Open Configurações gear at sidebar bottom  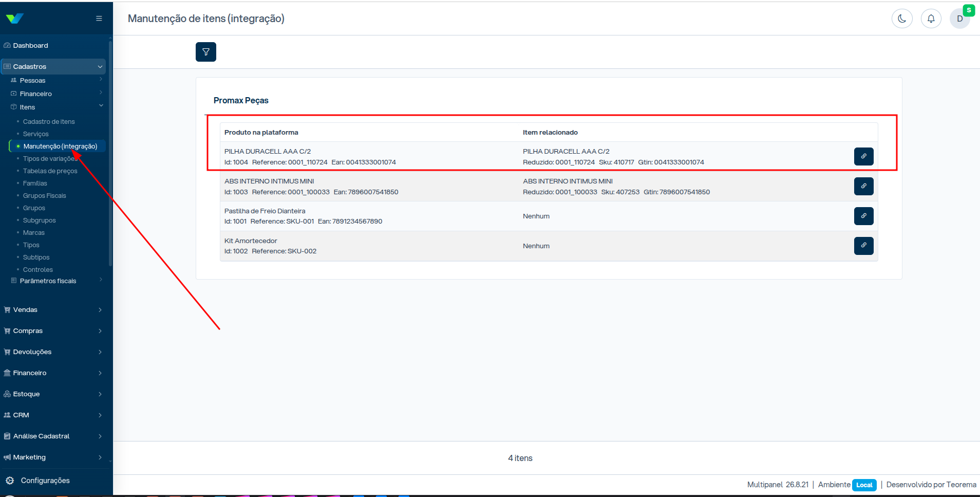38,481
